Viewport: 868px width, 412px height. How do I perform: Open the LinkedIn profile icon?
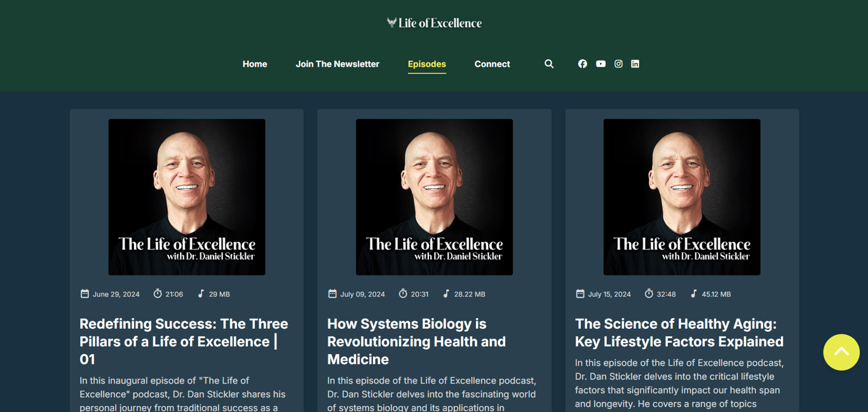pyautogui.click(x=635, y=64)
